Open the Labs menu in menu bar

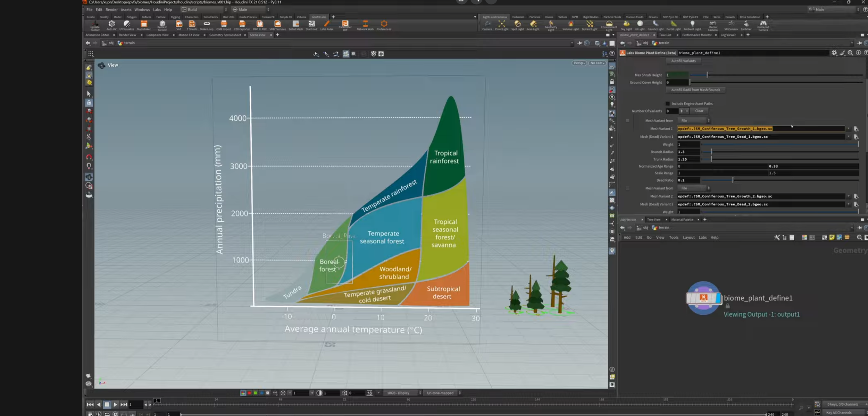(x=157, y=10)
